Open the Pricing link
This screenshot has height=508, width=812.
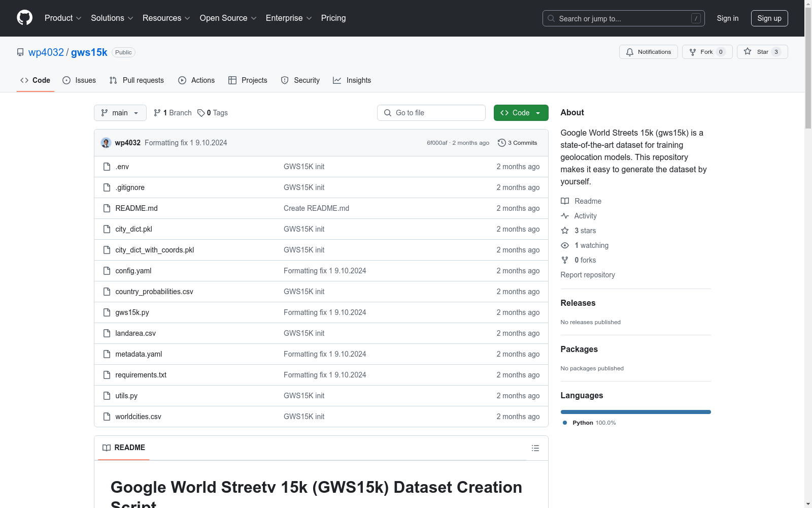pos(333,18)
